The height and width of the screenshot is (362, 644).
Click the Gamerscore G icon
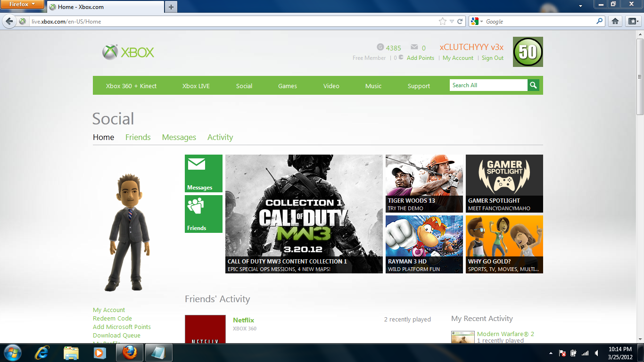pyautogui.click(x=380, y=47)
